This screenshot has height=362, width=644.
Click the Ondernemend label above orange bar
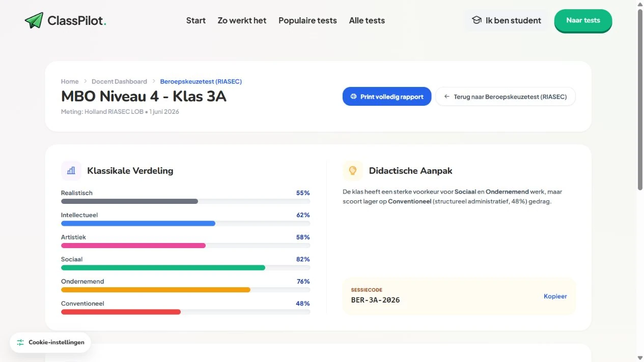pos(82,281)
